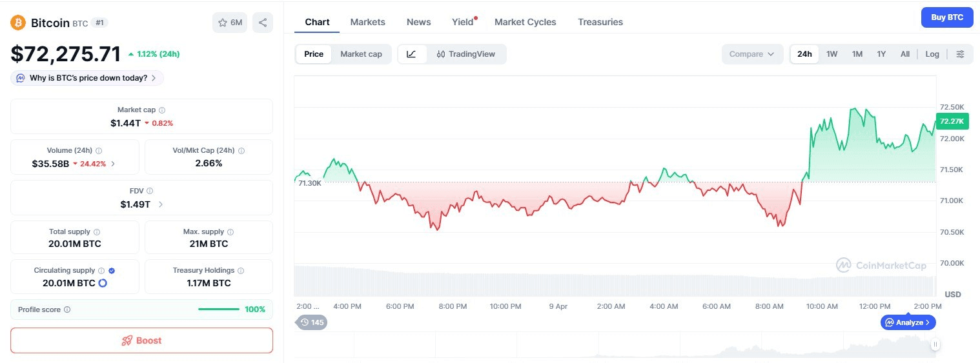Click the Market cap info icon
This screenshot has height=363, width=980.
(x=162, y=110)
